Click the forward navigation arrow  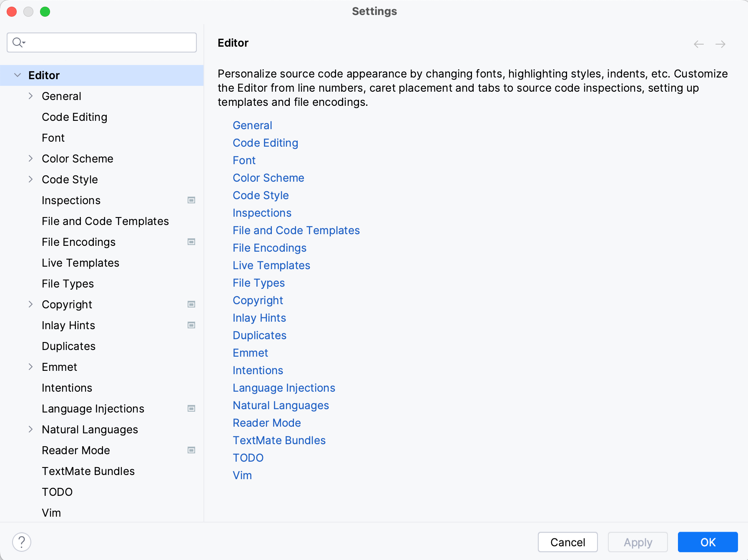720,44
